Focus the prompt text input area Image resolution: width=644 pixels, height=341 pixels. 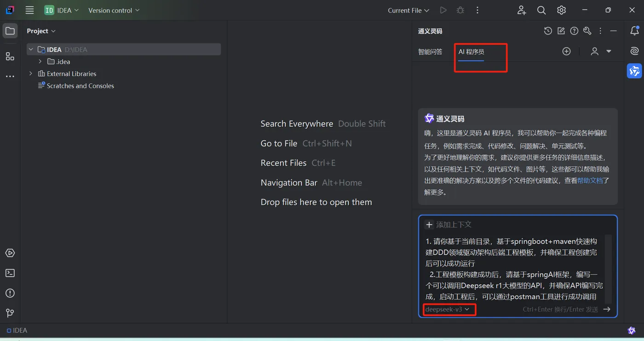coord(514,268)
